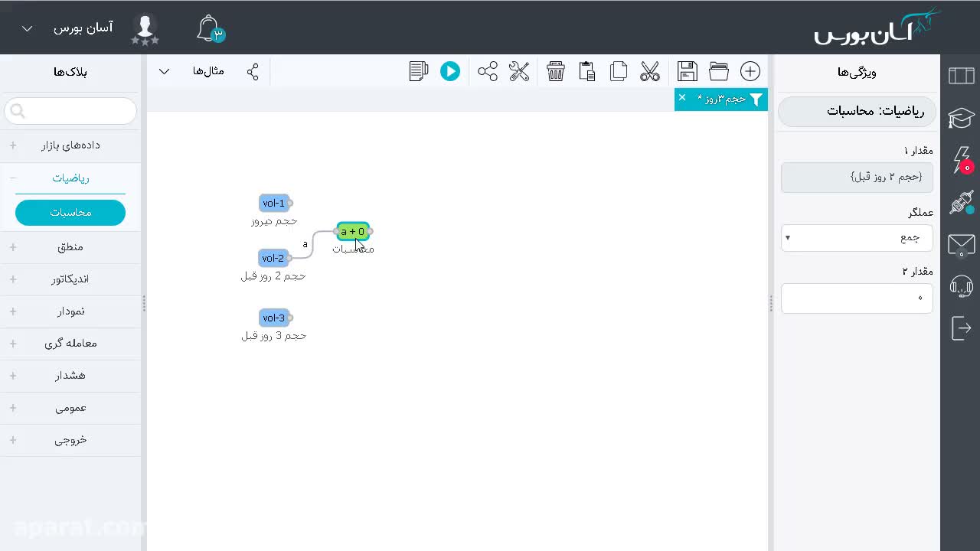
Task: Click the headset support icon in sidebar
Action: coord(961,286)
